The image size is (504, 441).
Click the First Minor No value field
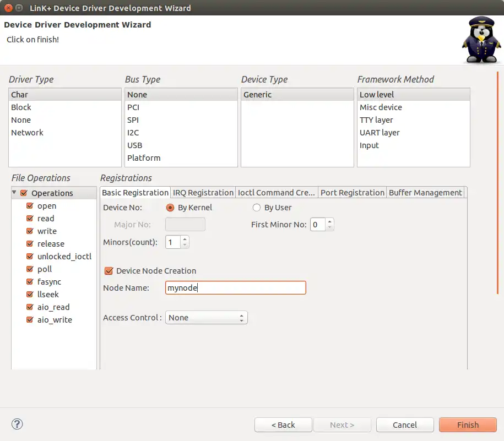(318, 225)
